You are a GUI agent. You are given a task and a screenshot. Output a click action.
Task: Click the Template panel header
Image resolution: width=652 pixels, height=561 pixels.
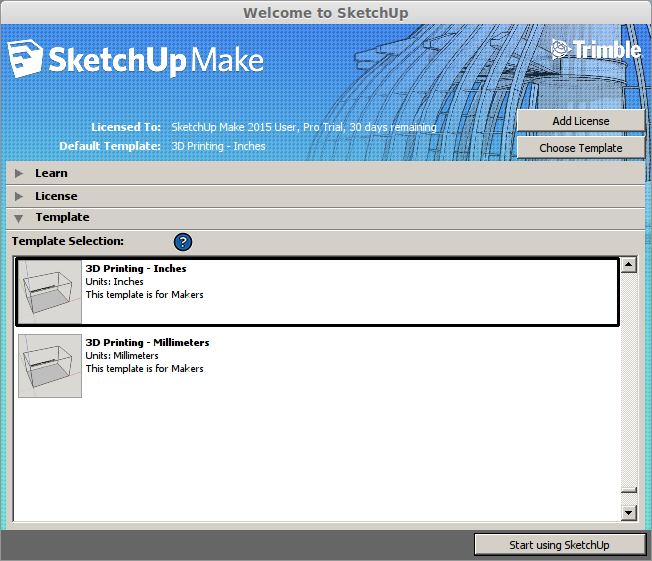coord(326,218)
